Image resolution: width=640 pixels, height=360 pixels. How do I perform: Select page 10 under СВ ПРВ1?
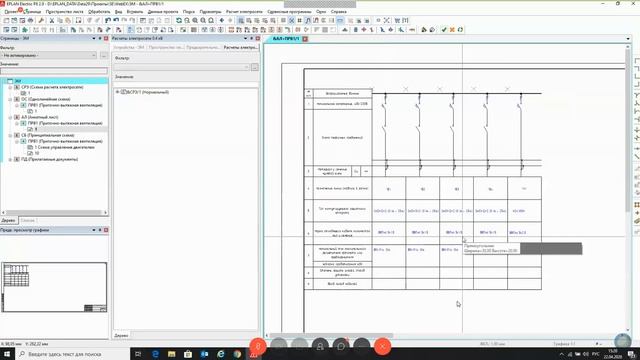(37, 153)
